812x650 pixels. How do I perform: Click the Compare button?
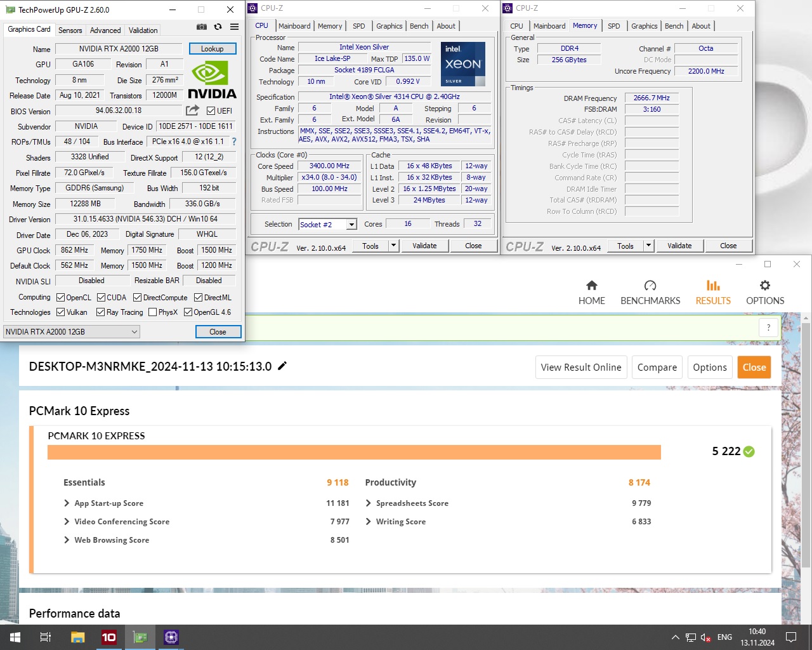coord(657,367)
